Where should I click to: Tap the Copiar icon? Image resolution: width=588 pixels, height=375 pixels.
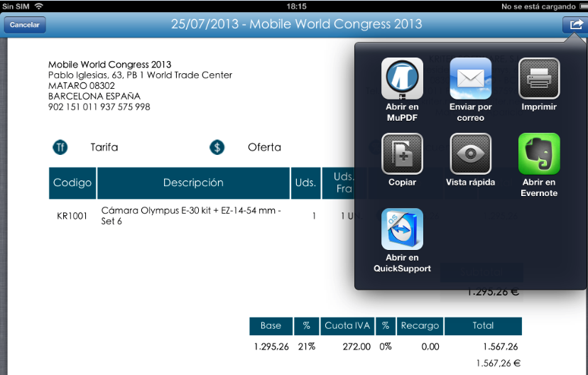tap(402, 153)
